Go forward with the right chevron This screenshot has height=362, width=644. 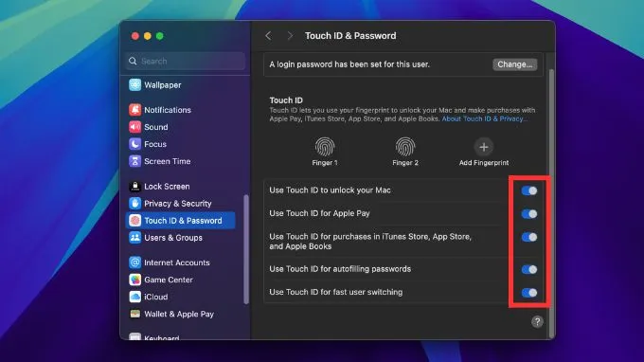click(290, 36)
